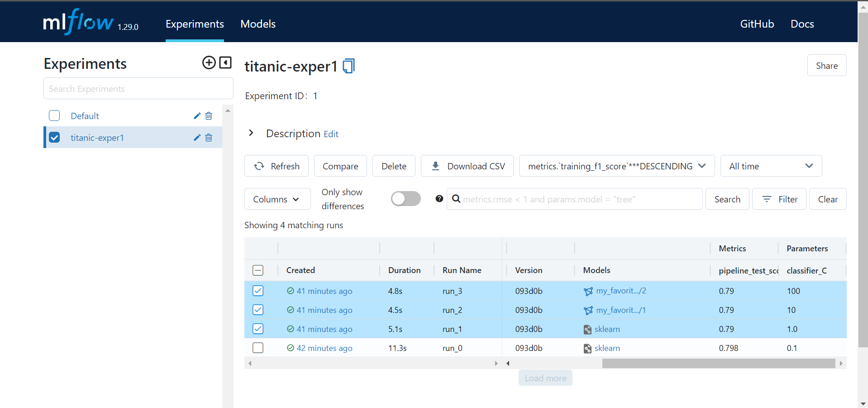
Task: Collapse the Experiments sidebar using the arrow icon
Action: pyautogui.click(x=225, y=63)
